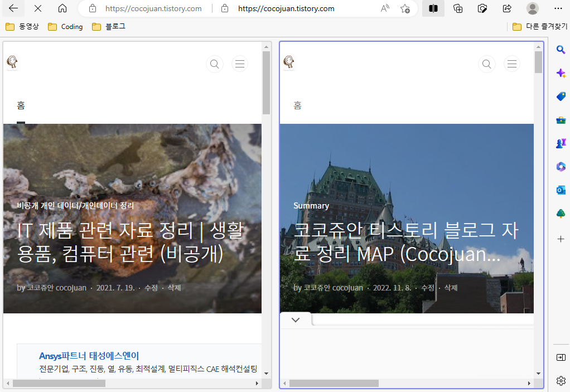
Task: Open blog search in left pane
Action: (215, 64)
